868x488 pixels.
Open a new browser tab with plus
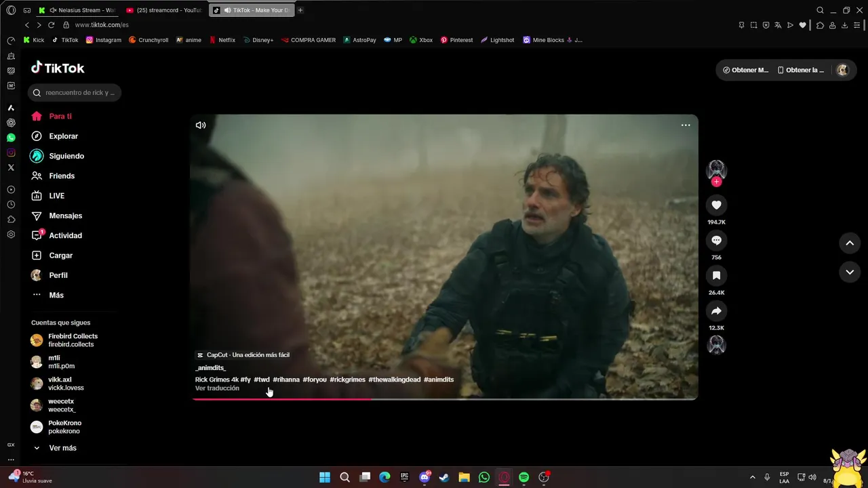point(300,10)
